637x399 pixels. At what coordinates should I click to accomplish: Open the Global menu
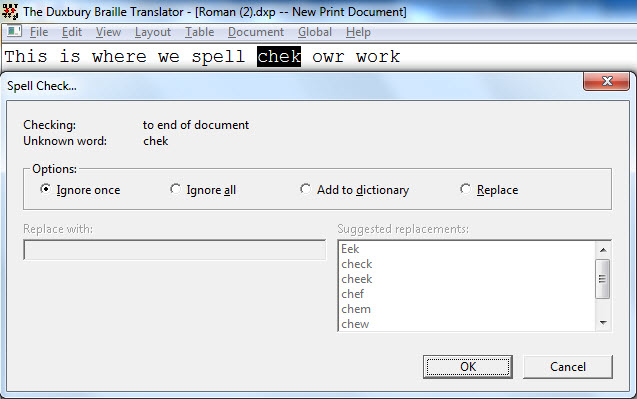[315, 32]
